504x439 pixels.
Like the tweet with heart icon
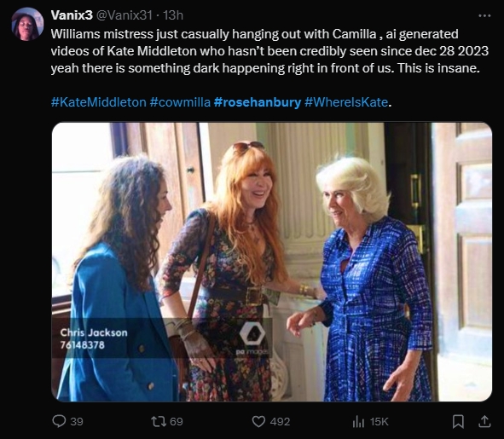(258, 421)
